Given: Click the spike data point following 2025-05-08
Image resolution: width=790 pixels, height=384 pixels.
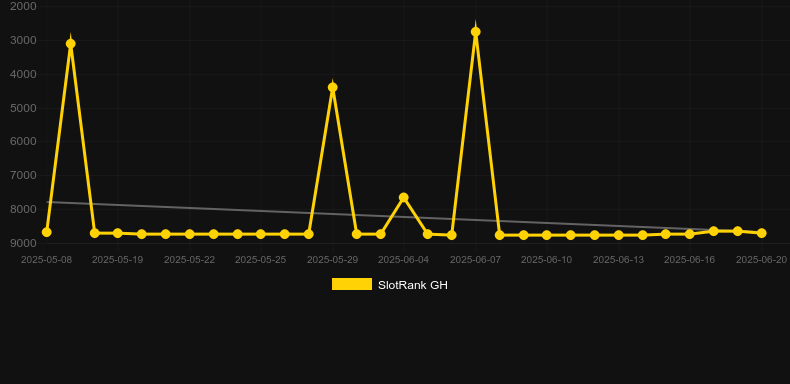Looking at the screenshot, I should (x=71, y=44).
